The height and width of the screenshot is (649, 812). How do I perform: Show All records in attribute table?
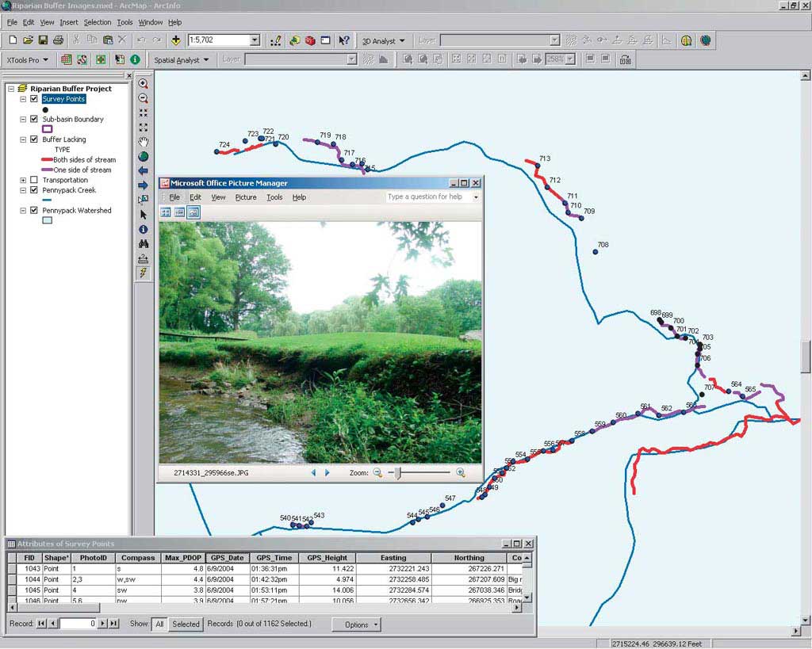coord(159,624)
